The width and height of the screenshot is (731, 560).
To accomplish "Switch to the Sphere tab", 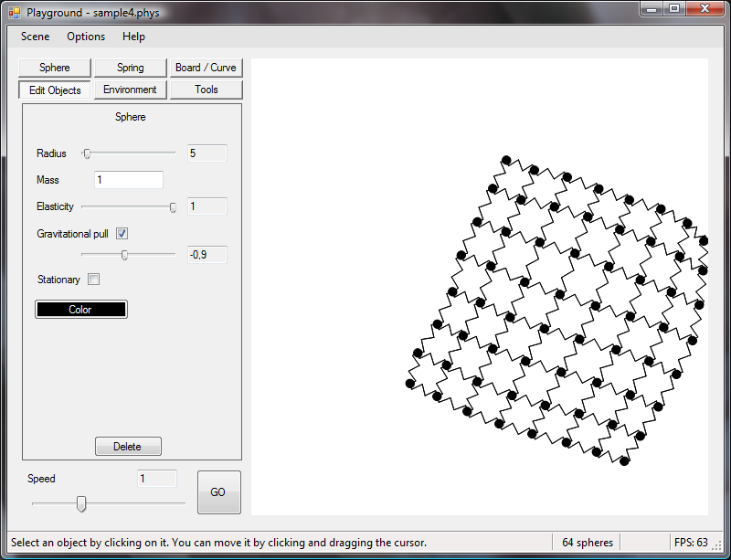I will (x=55, y=68).
